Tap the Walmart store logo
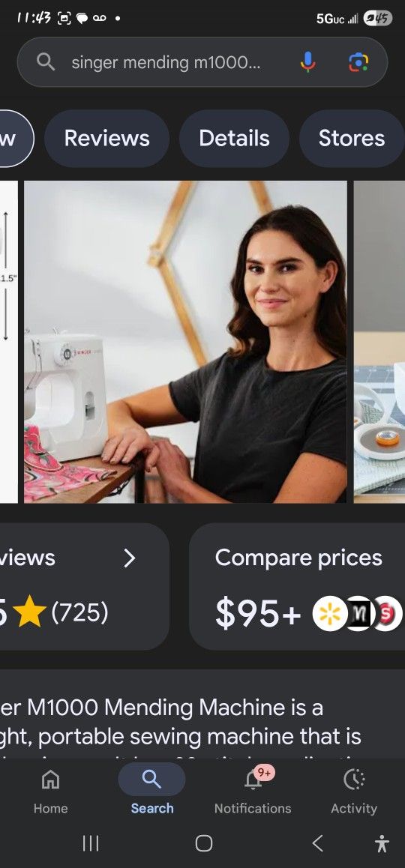405x868 pixels. 330,613
